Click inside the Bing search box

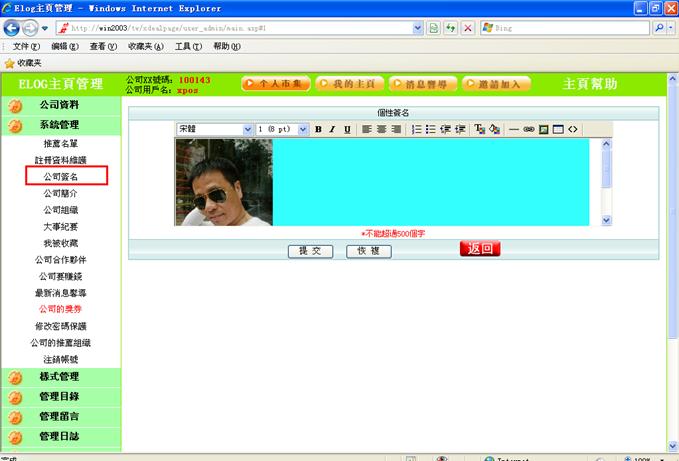(x=570, y=28)
